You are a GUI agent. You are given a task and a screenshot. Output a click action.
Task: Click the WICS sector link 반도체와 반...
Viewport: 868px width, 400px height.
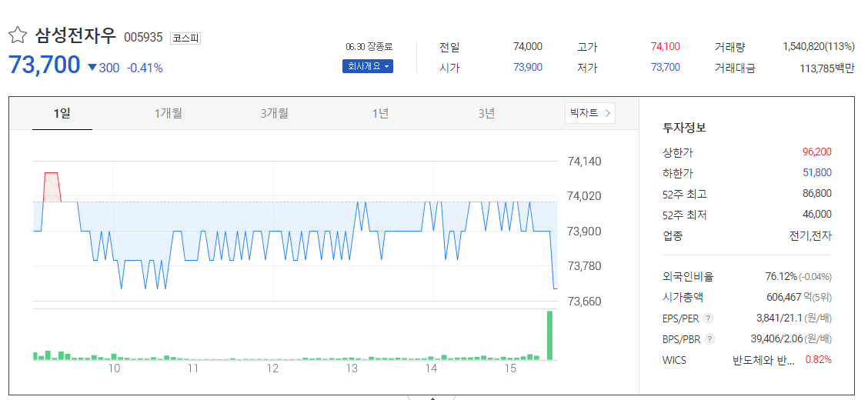(x=763, y=360)
